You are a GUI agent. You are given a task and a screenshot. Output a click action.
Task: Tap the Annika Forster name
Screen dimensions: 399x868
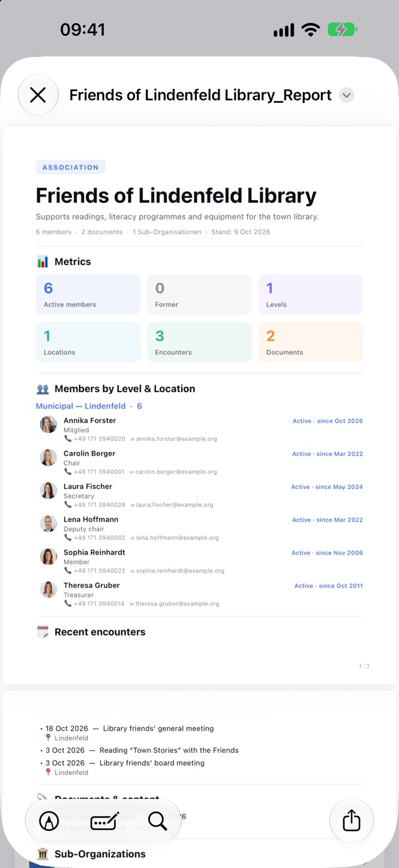click(x=89, y=421)
